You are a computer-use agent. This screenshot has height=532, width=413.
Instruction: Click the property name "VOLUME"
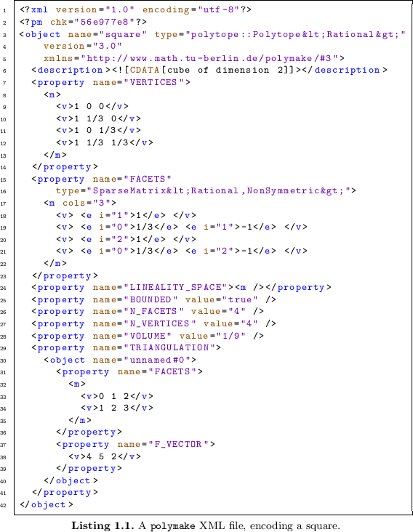click(148, 336)
